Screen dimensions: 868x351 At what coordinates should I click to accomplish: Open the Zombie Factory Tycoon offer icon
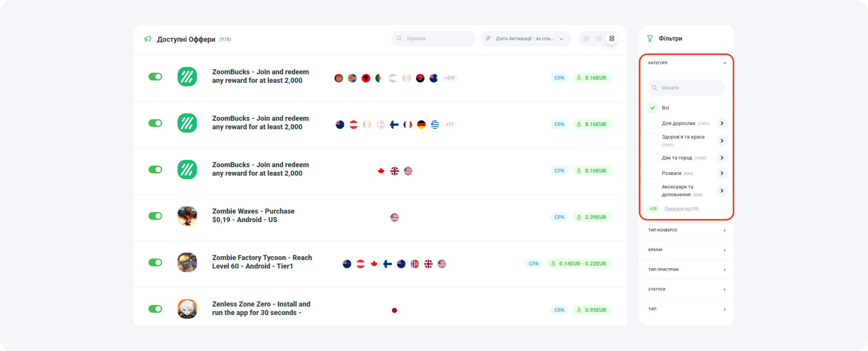187,262
